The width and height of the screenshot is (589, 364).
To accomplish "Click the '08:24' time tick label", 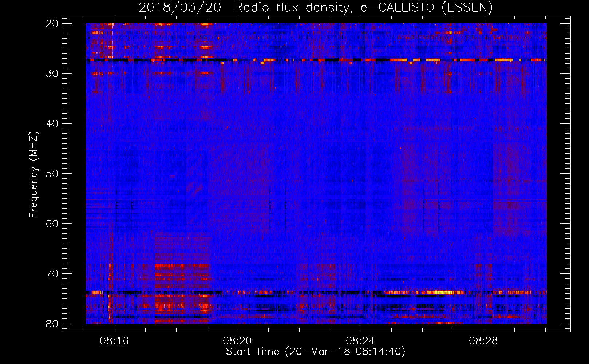I will click(x=361, y=341).
